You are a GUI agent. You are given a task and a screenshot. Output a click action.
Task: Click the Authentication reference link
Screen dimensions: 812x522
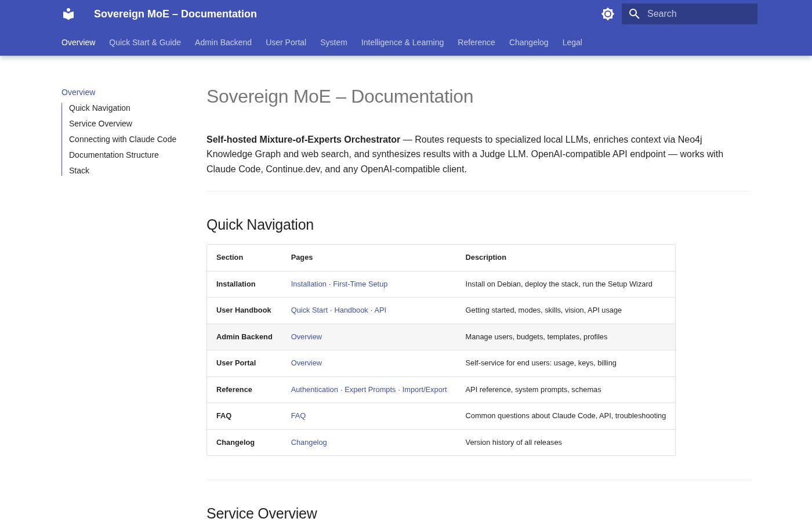[x=314, y=390]
